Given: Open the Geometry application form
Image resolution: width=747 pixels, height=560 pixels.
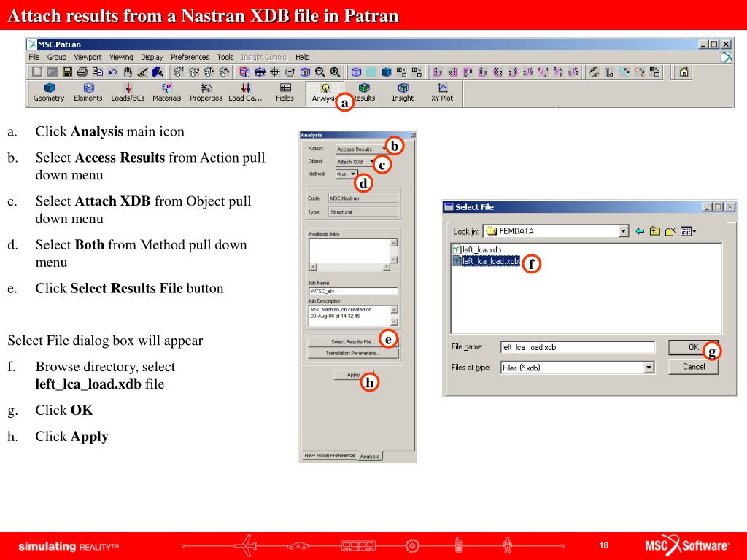Looking at the screenshot, I should (x=49, y=93).
